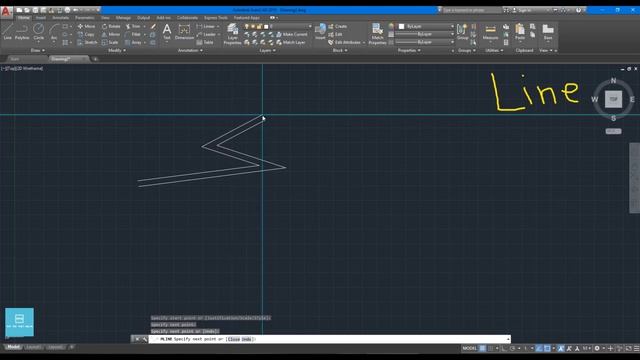Expand the Modify panel dropdown
Image resolution: width=640 pixels, height=360 pixels.
[x=117, y=50]
